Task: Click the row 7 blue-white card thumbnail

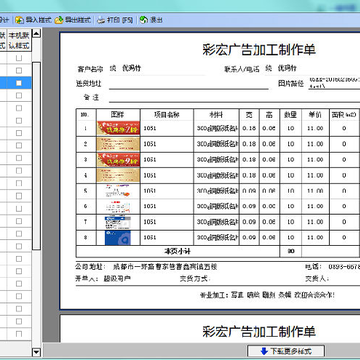Action: click(x=118, y=222)
